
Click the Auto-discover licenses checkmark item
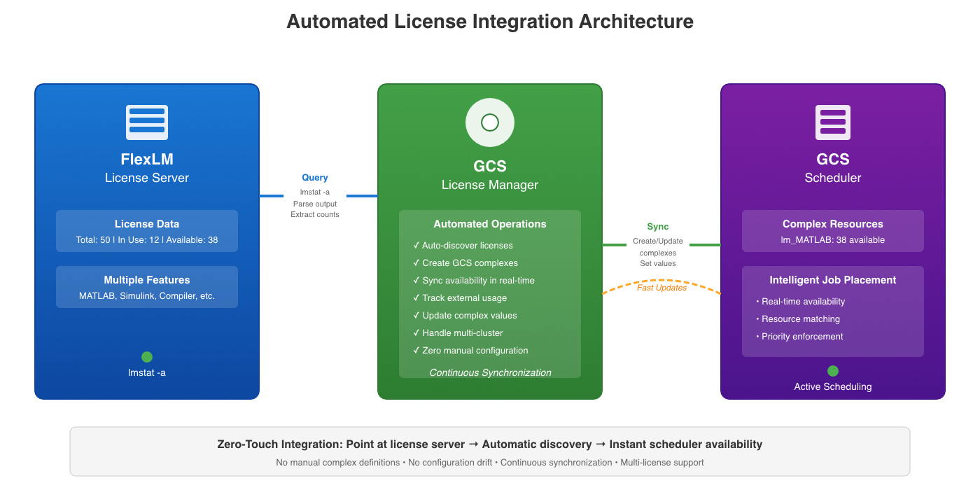(463, 246)
